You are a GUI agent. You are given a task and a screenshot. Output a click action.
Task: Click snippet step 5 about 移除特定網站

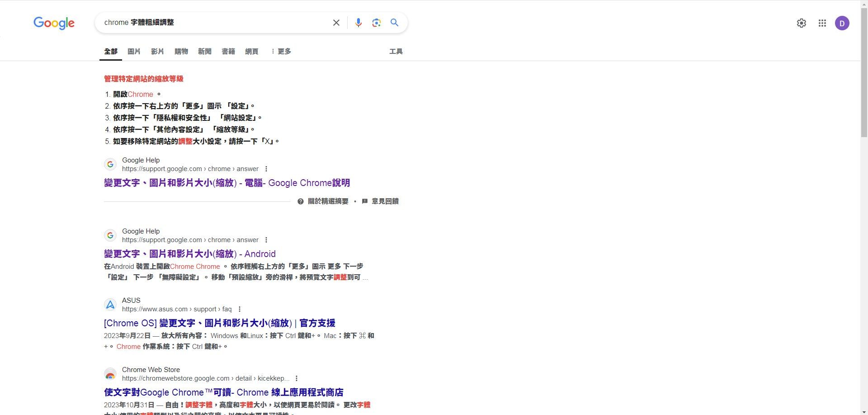196,141
